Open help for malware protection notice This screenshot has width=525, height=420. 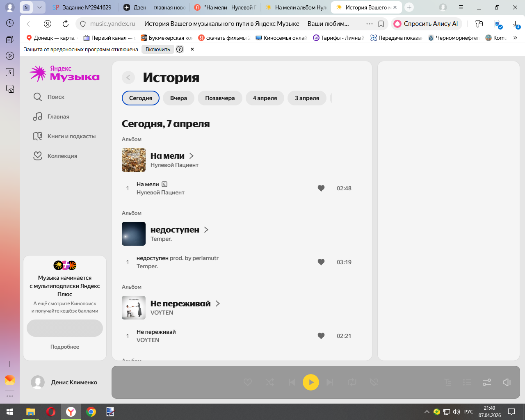pos(180,49)
